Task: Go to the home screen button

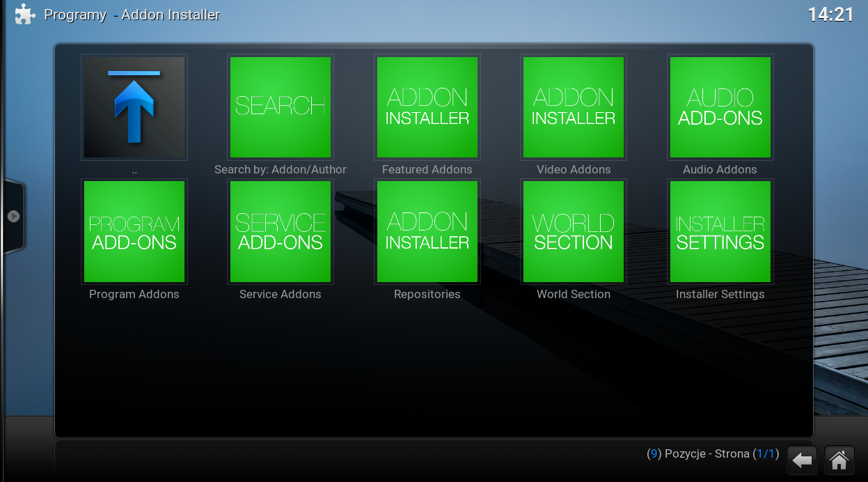Action: 839,460
